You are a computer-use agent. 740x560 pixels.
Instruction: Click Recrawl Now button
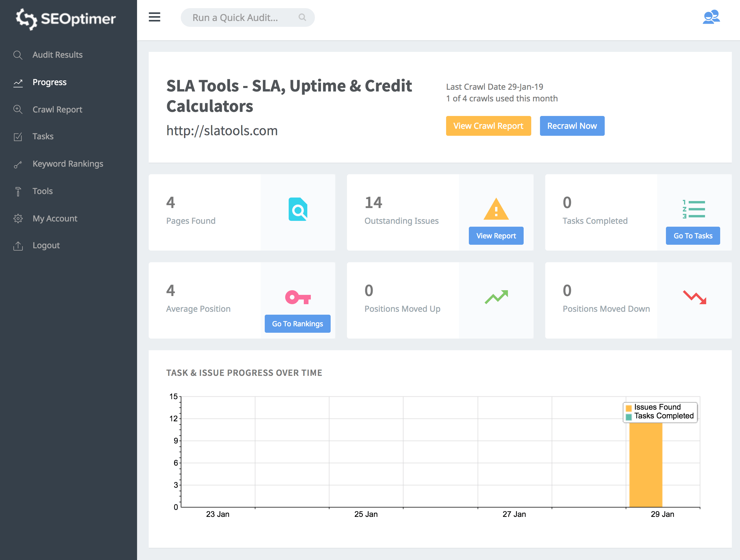(x=572, y=125)
